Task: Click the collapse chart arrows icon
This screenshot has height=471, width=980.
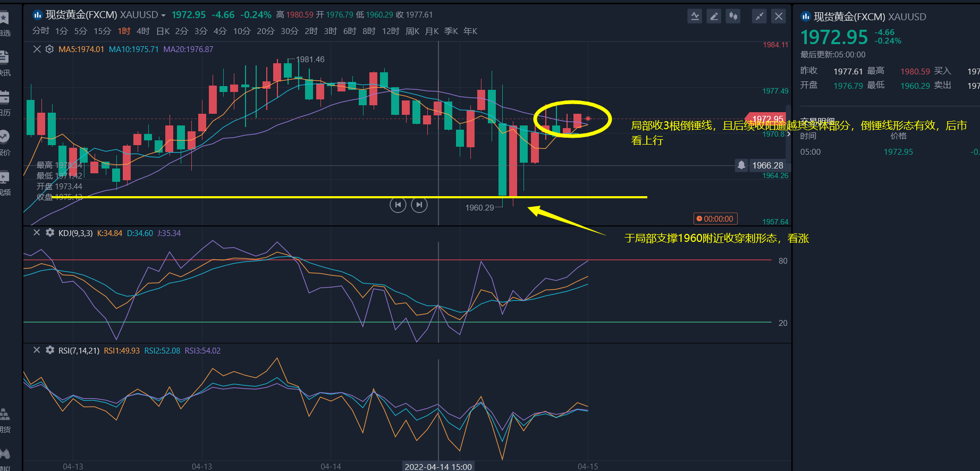Action: pos(759,16)
